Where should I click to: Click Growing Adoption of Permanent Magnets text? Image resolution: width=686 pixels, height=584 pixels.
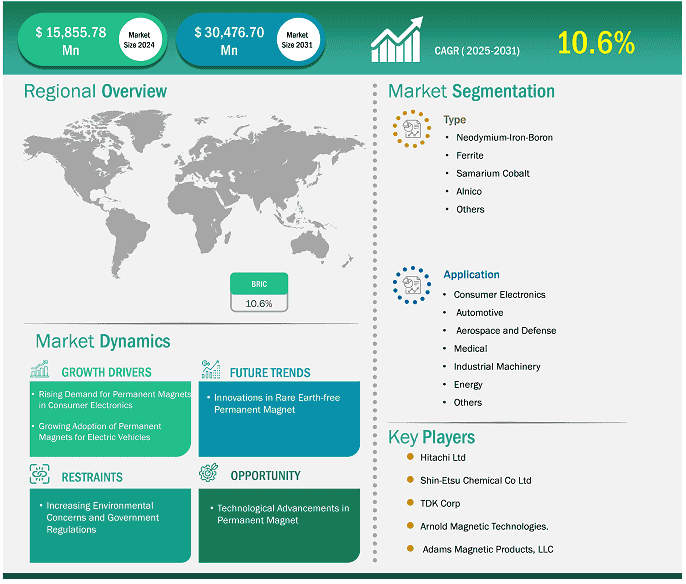pos(100,431)
